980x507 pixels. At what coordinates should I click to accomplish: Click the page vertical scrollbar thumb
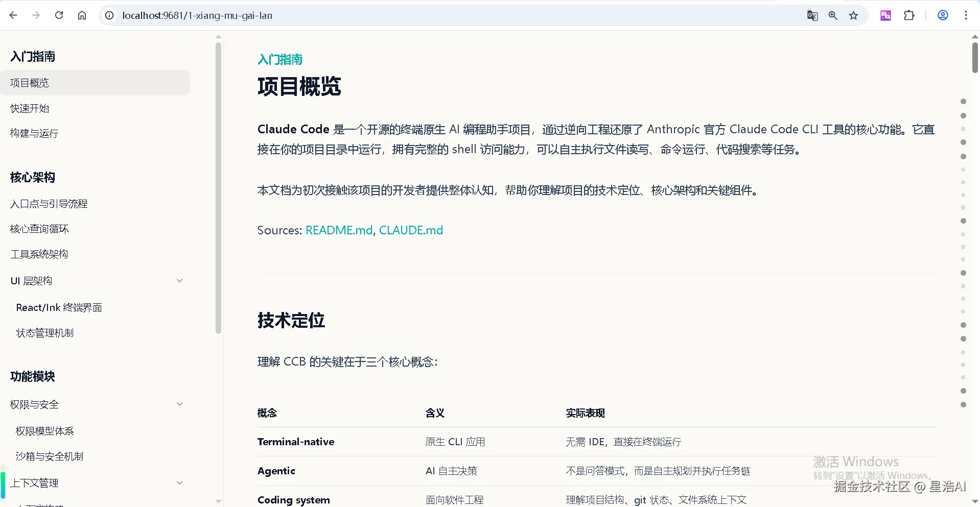(975, 58)
